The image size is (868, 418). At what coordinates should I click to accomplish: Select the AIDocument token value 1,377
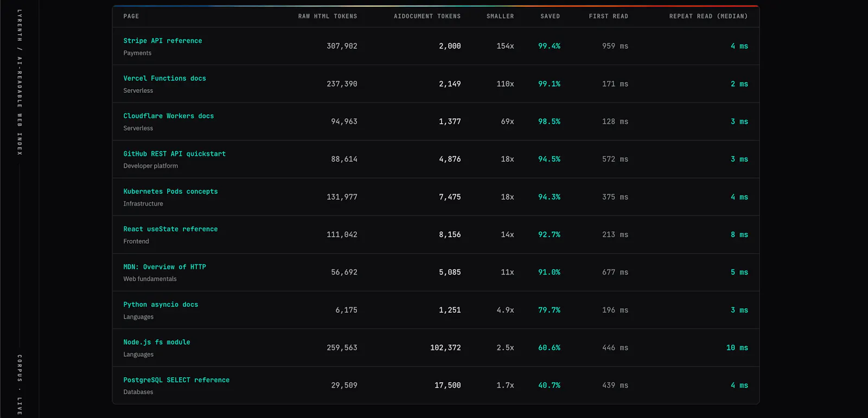450,122
